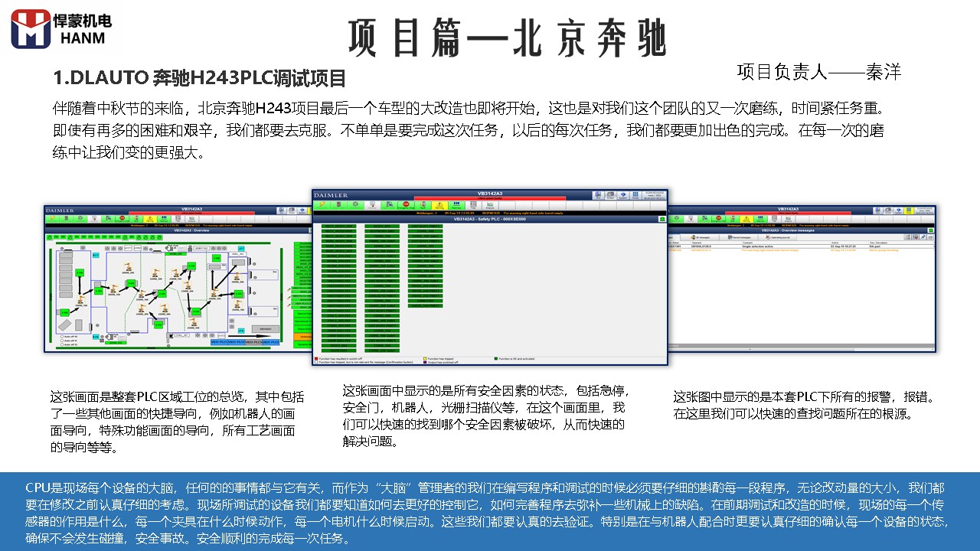Click intro paragraph starting '伴随着中秋节的来临'
The image size is (980, 551).
coord(468,130)
